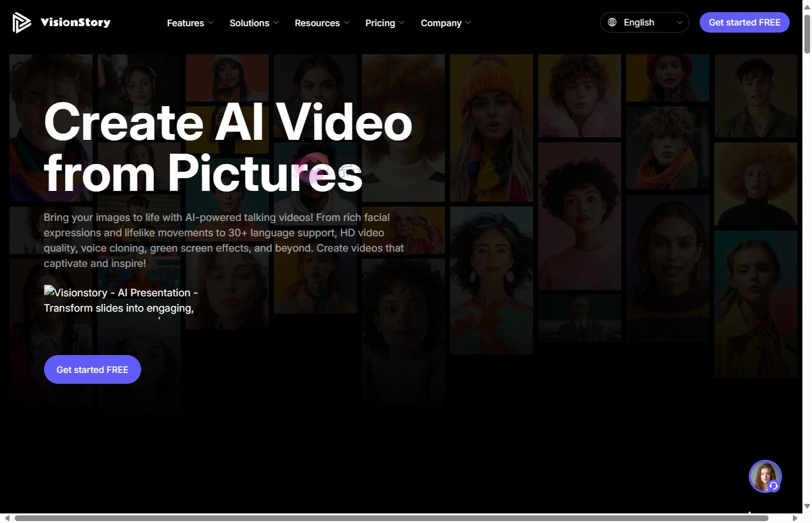Image resolution: width=812 pixels, height=523 pixels.
Task: Click the horizontal scrollbar right arrow
Action: (x=795, y=518)
